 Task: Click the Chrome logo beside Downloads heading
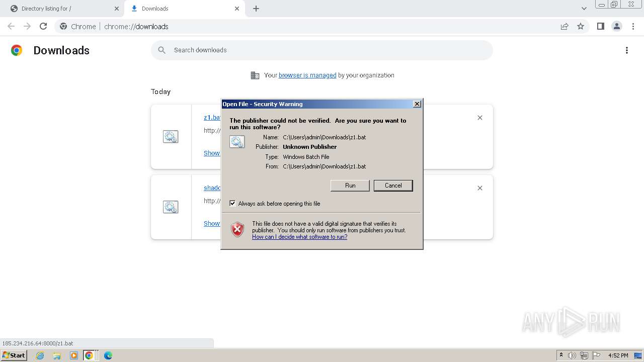coord(17,50)
